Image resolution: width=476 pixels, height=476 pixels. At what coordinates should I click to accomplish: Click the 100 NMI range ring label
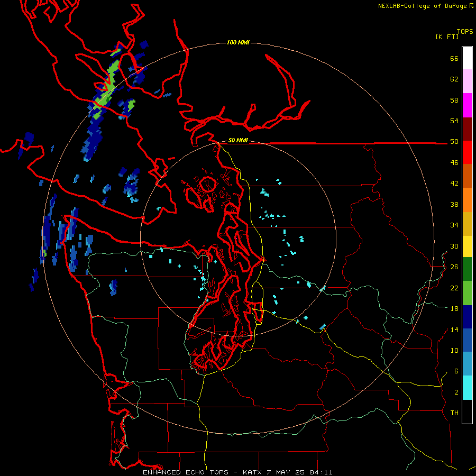point(238,42)
